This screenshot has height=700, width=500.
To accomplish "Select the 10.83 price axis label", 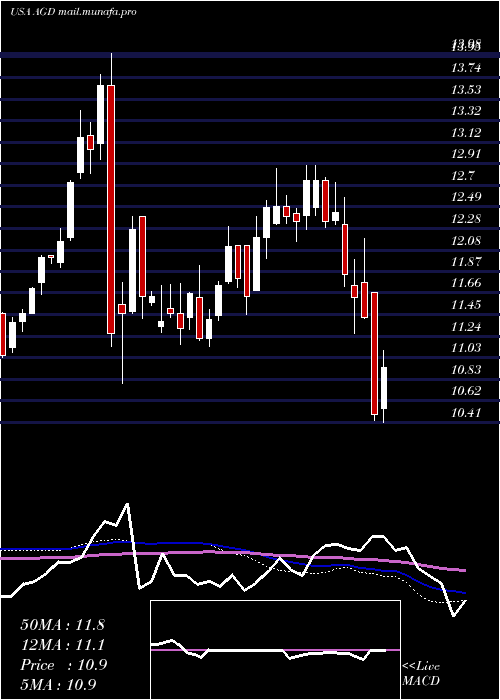I will click(x=467, y=370).
